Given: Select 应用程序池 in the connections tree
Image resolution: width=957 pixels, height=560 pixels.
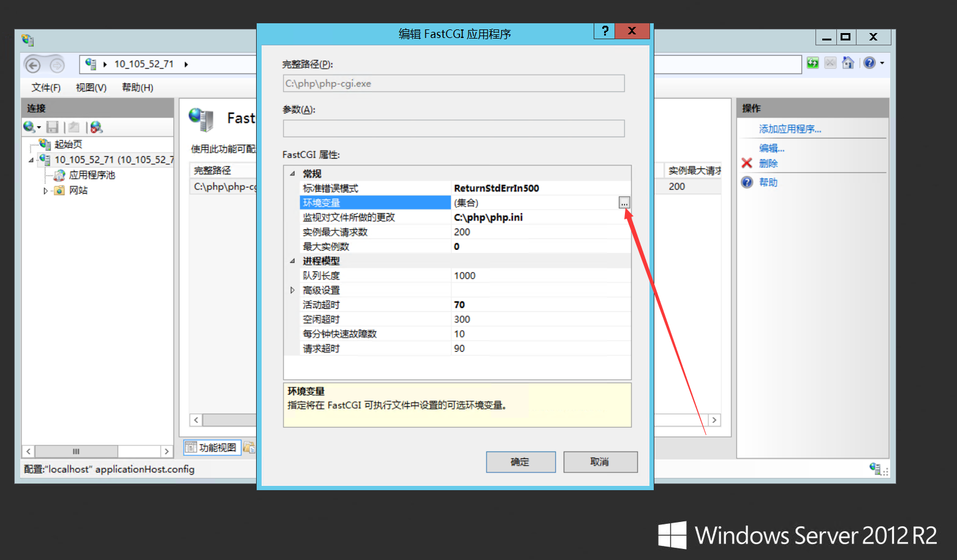Looking at the screenshot, I should click(x=92, y=175).
